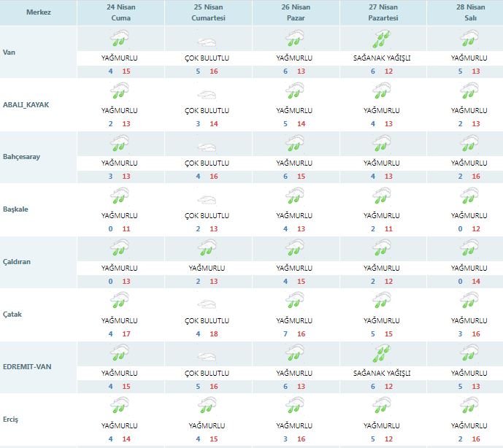Image resolution: width=503 pixels, height=448 pixels.
Task: Click Çatak 25 Nisan ÇOK BULUTLU label
Action: (x=207, y=320)
